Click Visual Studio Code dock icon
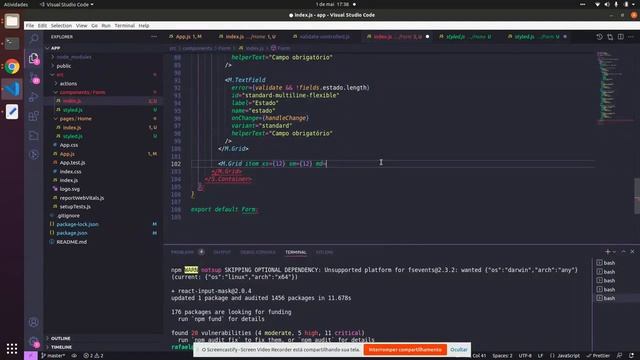 click(x=12, y=89)
